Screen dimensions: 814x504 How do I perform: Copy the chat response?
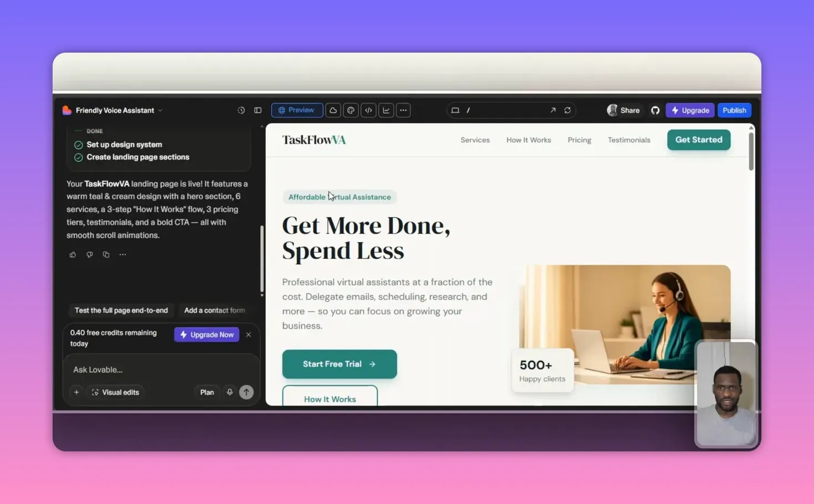106,255
